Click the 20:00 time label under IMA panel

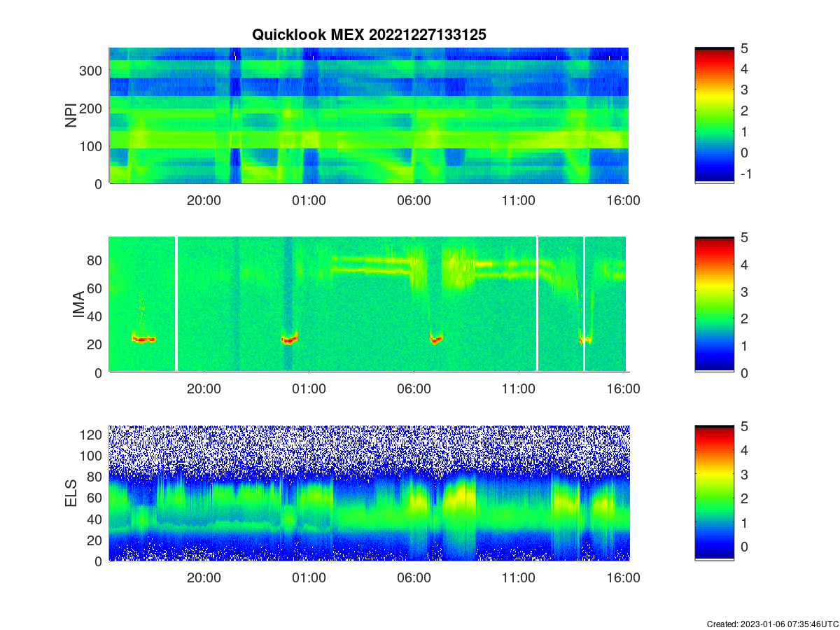(204, 389)
